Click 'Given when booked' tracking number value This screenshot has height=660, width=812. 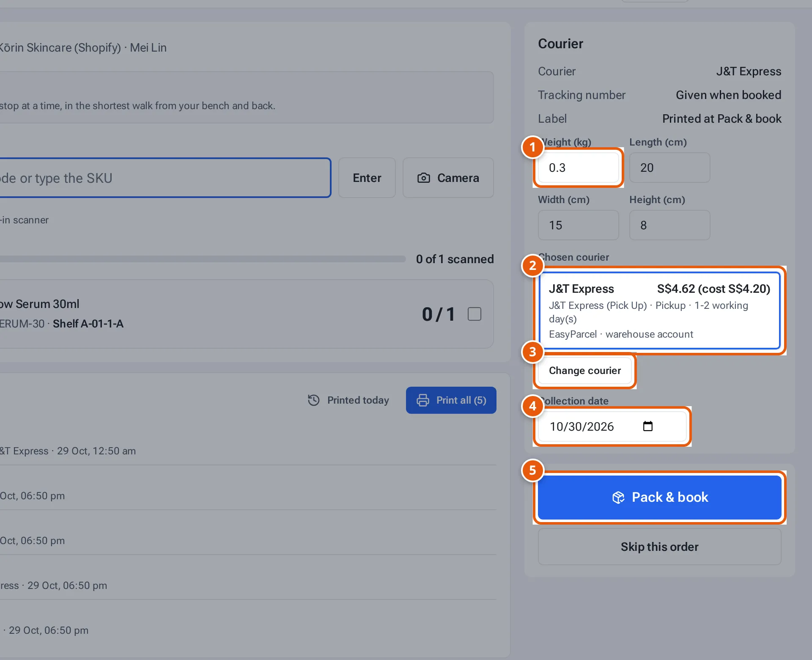point(728,95)
